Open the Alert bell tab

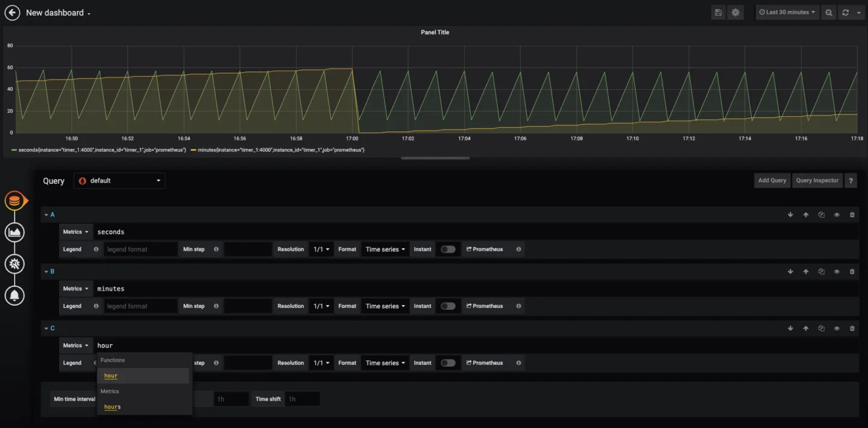[x=14, y=295]
